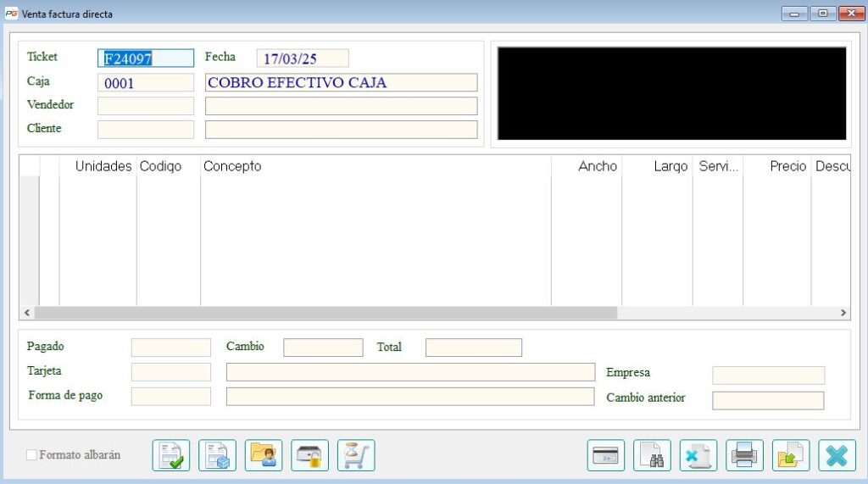
Task: Click the Concepto column header
Action: 376,166
